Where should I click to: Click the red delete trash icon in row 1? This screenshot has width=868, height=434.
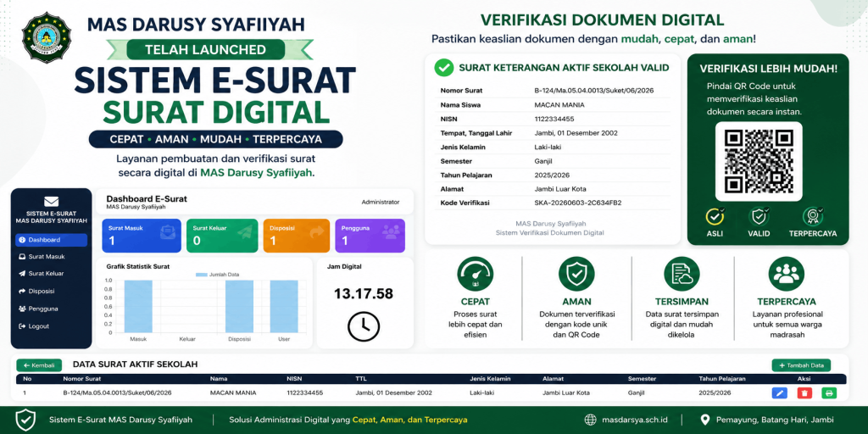point(804,393)
